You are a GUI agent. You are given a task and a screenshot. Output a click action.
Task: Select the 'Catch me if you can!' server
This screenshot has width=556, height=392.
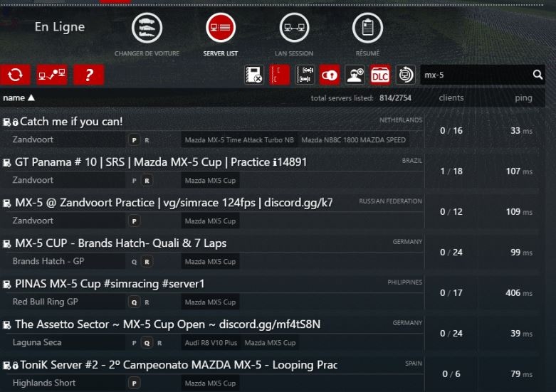(x=213, y=130)
